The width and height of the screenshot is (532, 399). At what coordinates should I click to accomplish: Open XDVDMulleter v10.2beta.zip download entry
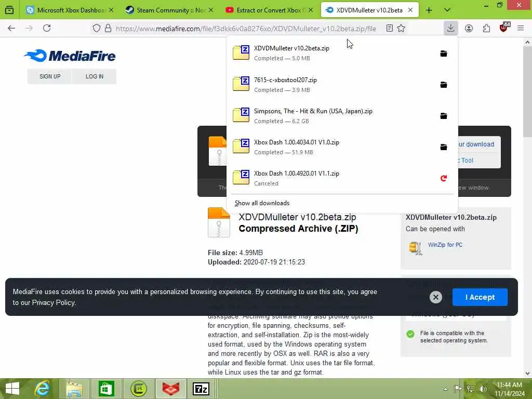(x=331, y=53)
